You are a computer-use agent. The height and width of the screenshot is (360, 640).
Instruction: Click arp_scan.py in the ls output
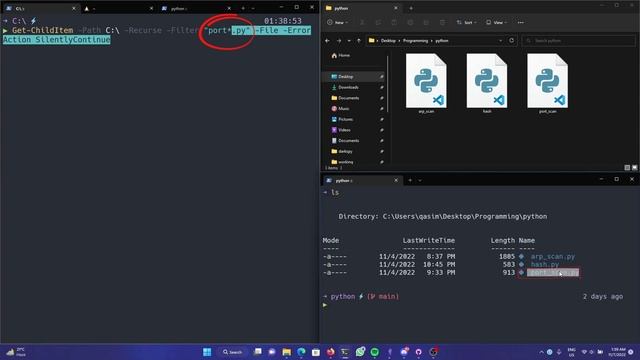pos(553,256)
